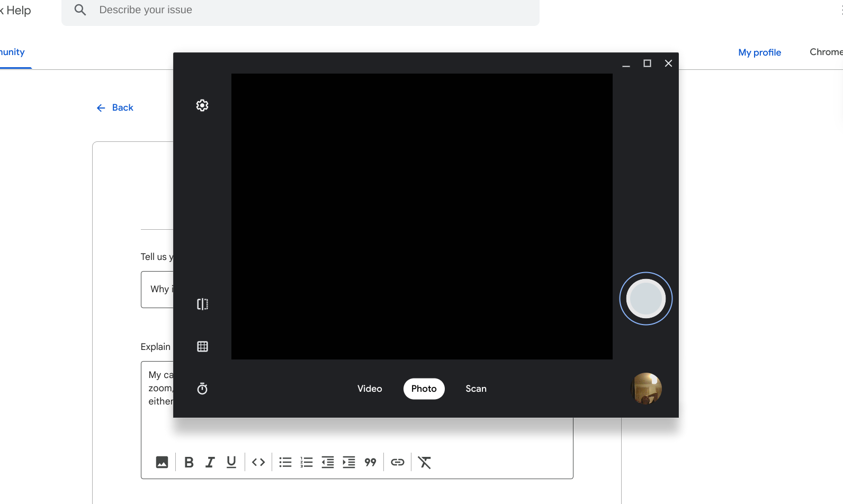Click the Describe your issue search field
This screenshot has width=843, height=504.
click(x=300, y=11)
